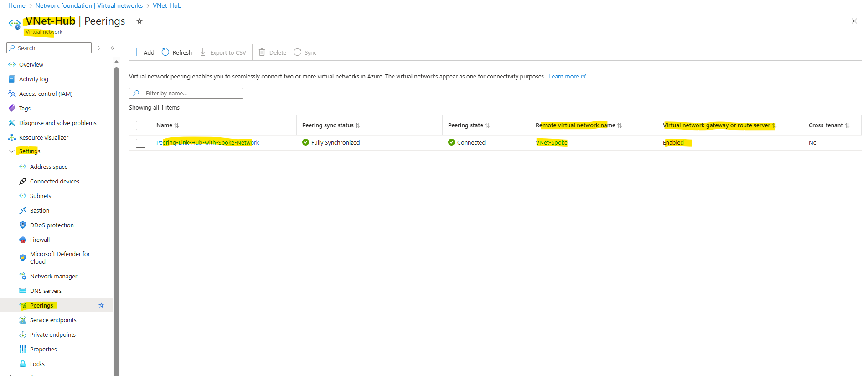Collapse the sidebar with double chevron
Image resolution: width=868 pixels, height=376 pixels.
(x=113, y=48)
